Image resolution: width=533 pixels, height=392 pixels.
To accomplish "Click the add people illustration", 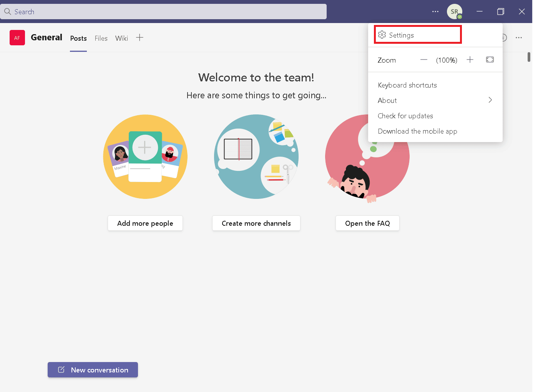I will [x=145, y=157].
